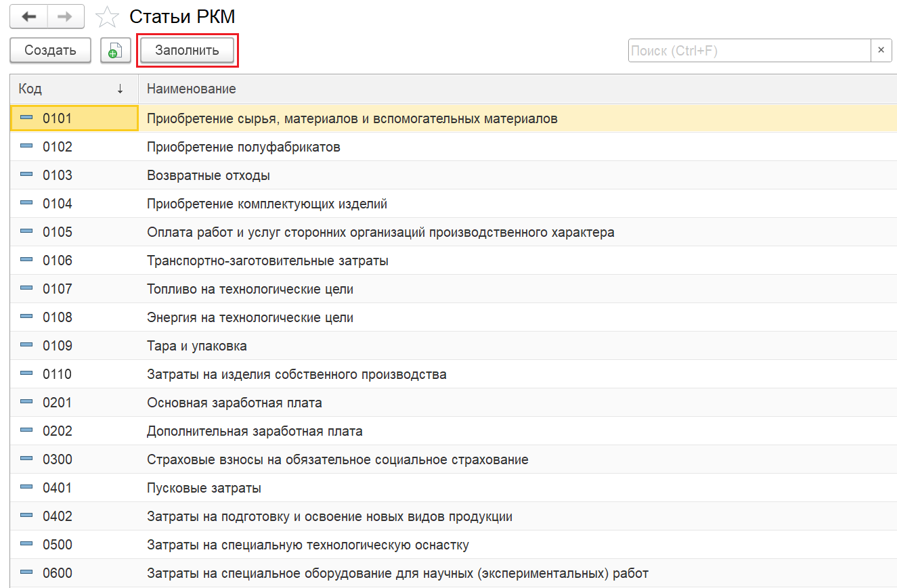Viewport: 897px width, 588px height.
Task: Click the row icon for code 0106
Action: (x=26, y=260)
